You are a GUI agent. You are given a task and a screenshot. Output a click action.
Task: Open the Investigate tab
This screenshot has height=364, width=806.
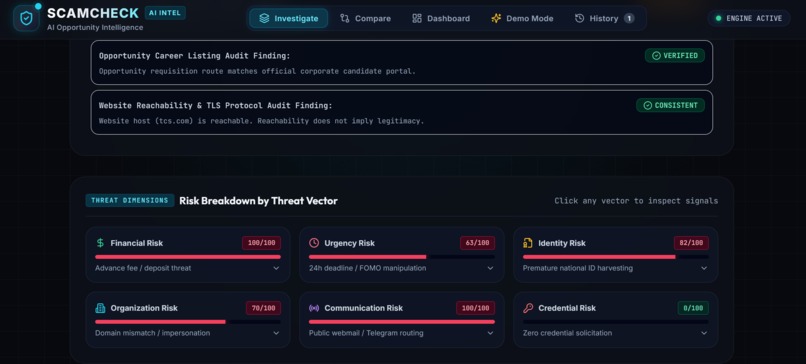click(288, 19)
